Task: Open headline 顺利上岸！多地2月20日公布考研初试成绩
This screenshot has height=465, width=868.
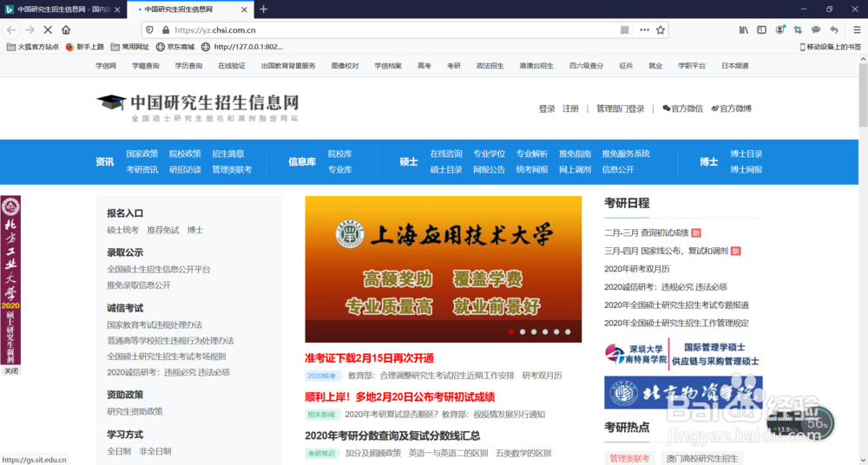Action: [x=399, y=397]
